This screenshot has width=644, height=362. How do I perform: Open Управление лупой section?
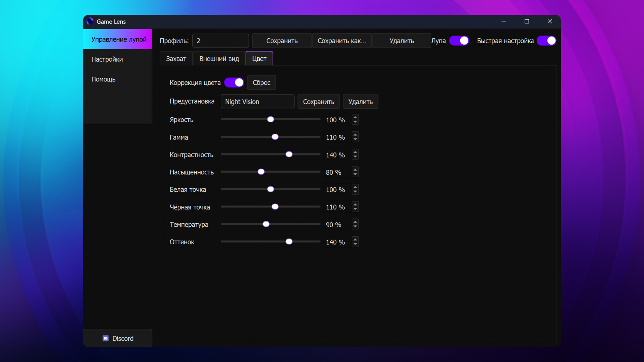pyautogui.click(x=119, y=39)
